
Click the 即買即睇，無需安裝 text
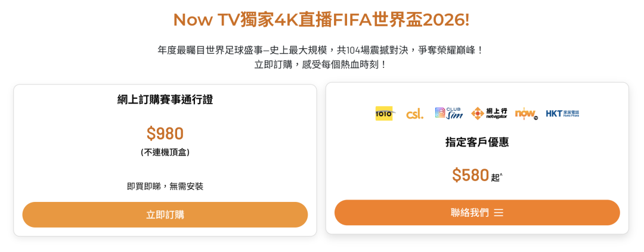pos(165,186)
